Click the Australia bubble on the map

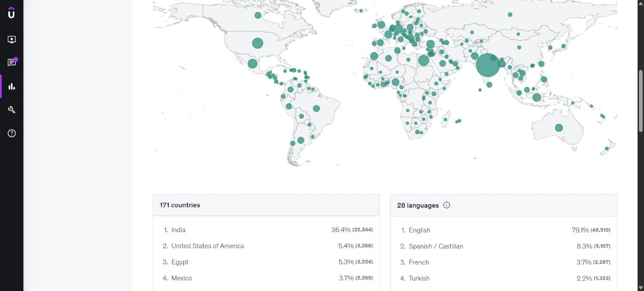[559, 128]
